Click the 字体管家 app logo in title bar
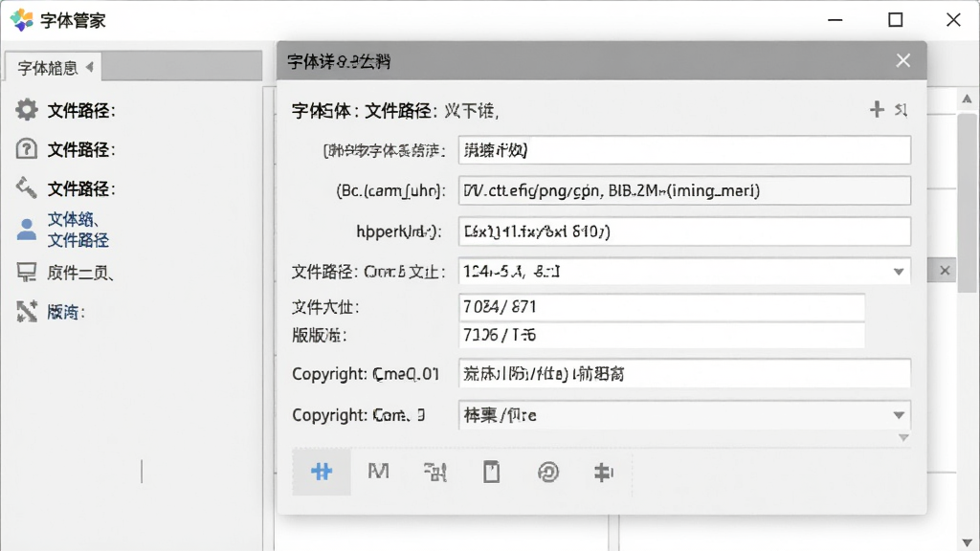Viewport: 980px width, 551px height. (22, 20)
